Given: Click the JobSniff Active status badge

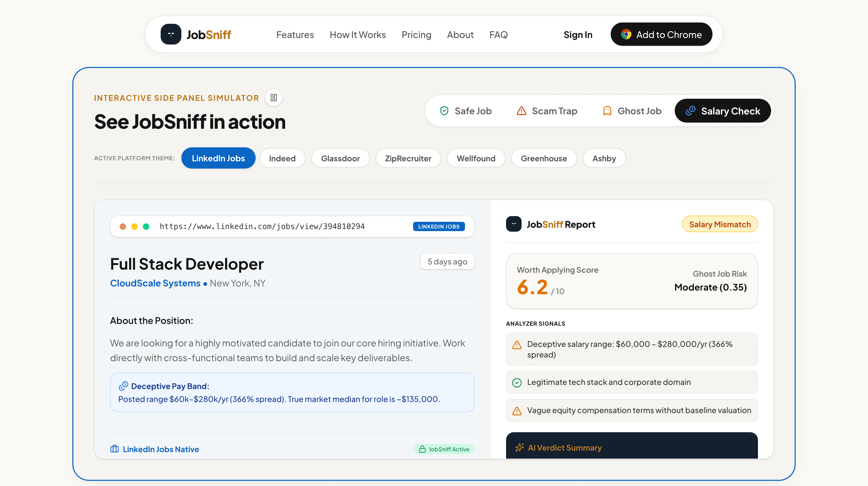Looking at the screenshot, I should tap(444, 449).
